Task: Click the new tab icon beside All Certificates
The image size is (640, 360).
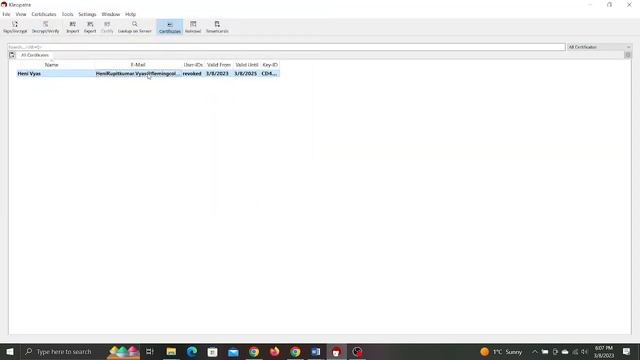Action: point(12,55)
